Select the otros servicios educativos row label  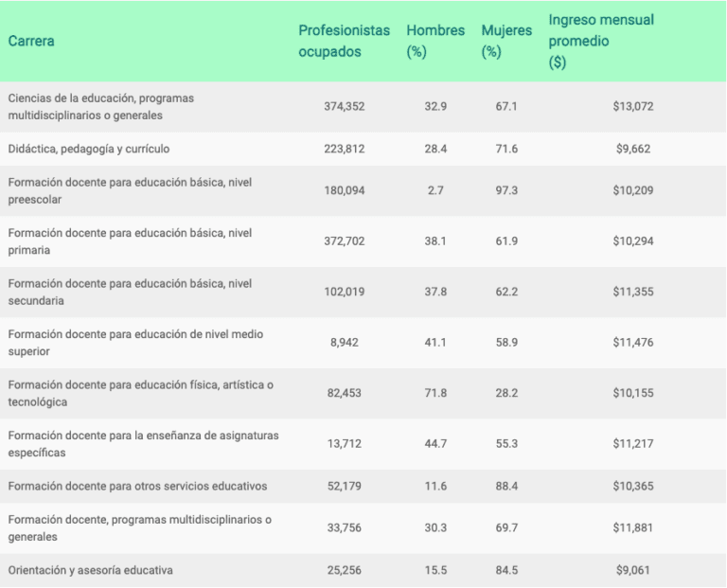point(137,486)
